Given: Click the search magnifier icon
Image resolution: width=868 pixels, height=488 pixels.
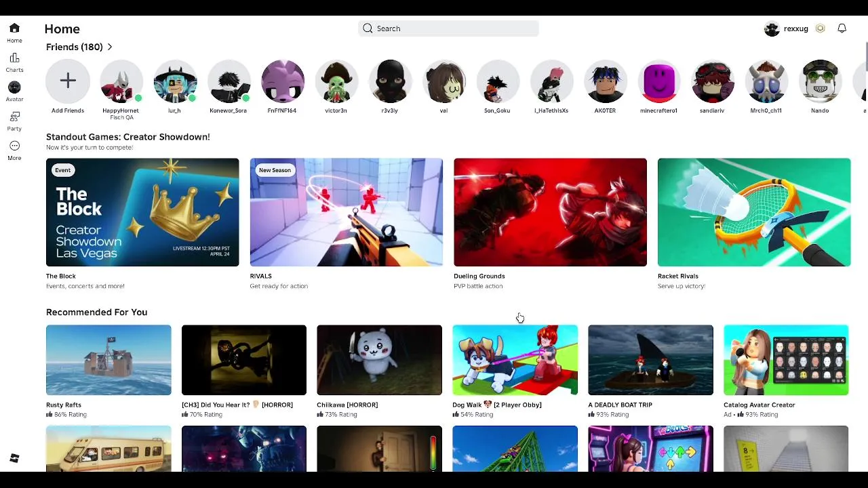Looking at the screenshot, I should [368, 28].
